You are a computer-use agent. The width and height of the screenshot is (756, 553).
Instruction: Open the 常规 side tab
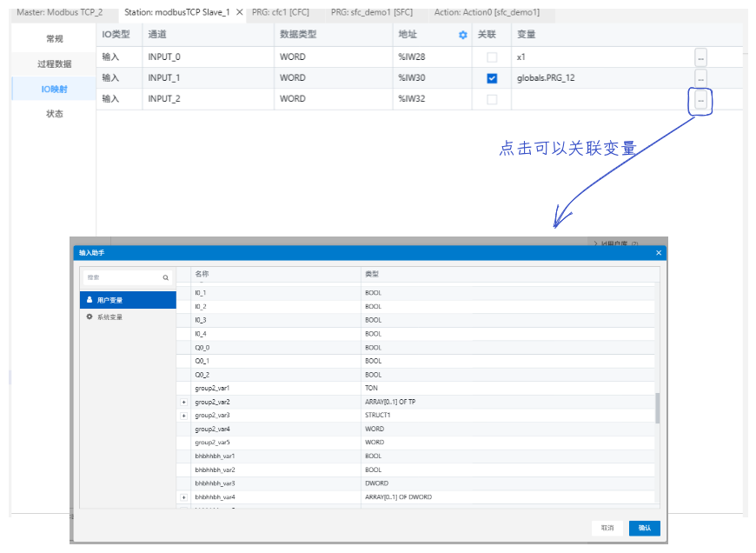(x=55, y=38)
